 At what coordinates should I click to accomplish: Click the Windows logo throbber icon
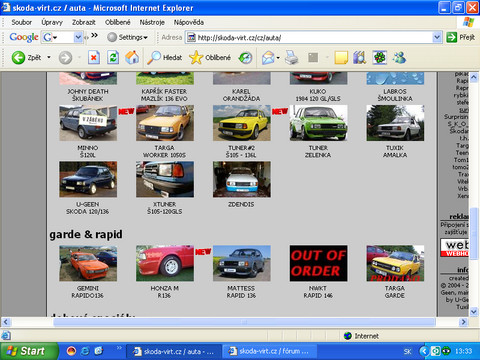468,22
